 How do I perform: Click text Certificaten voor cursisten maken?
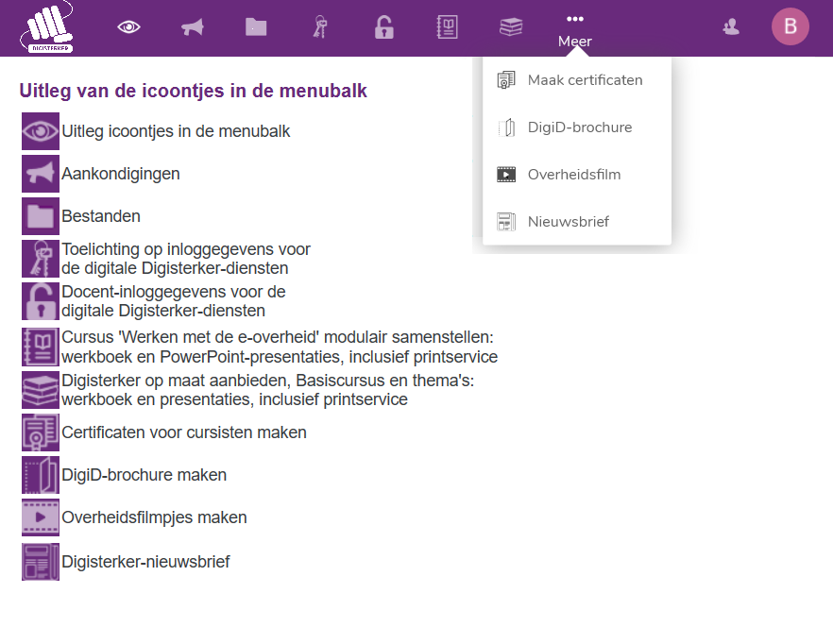(x=184, y=432)
